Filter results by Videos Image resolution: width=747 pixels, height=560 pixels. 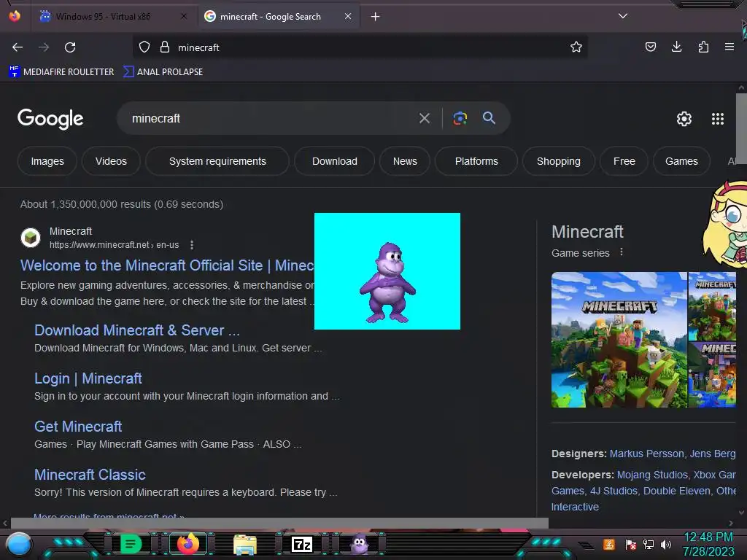111,161
